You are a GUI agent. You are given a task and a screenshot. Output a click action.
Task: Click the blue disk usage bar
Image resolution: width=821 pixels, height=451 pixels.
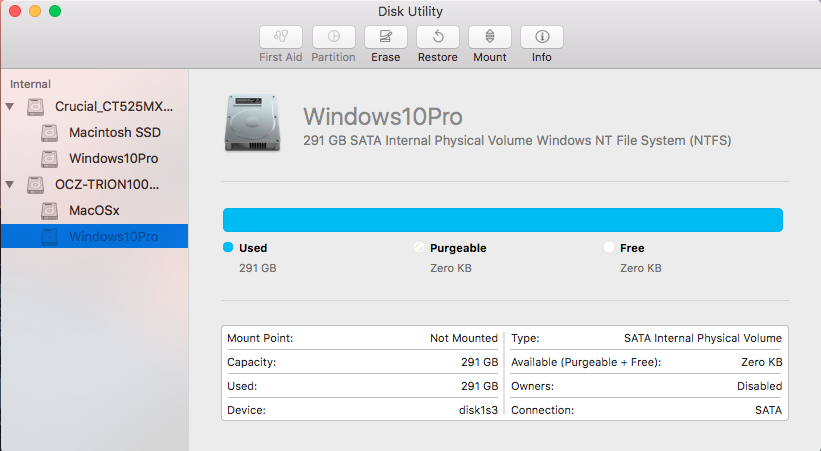tap(503, 220)
